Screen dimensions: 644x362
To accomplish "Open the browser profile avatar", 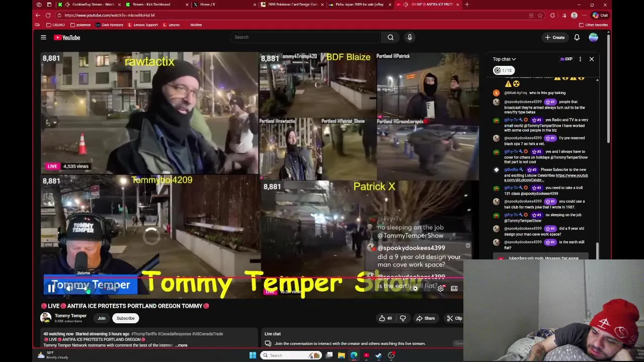I will tap(574, 15).
